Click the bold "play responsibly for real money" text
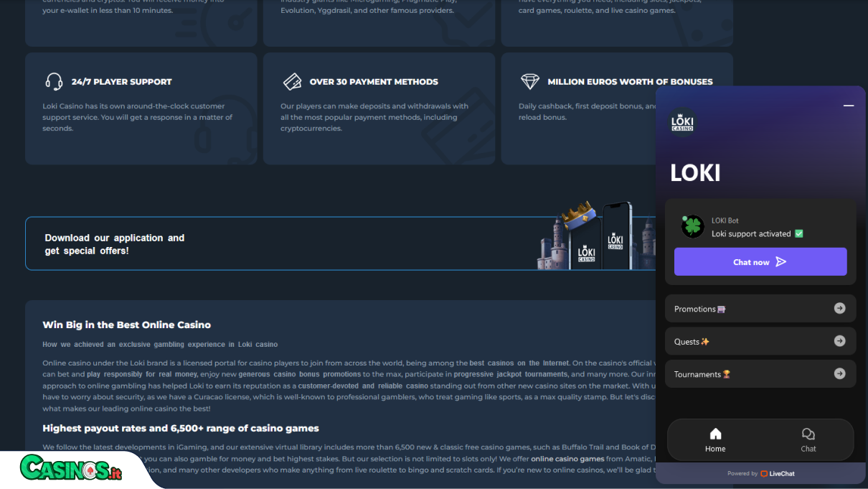 (x=142, y=375)
